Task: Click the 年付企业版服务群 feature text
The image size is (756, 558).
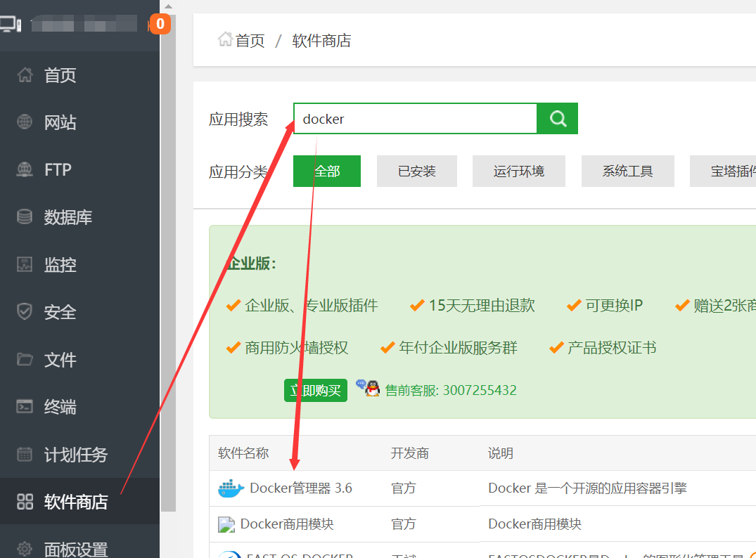Action: [x=459, y=347]
